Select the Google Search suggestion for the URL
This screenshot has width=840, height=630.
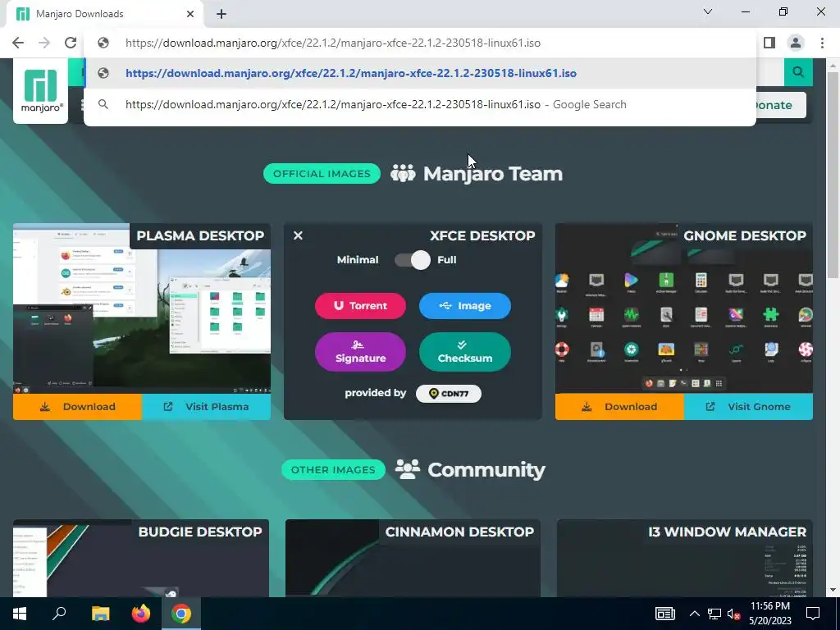point(420,104)
